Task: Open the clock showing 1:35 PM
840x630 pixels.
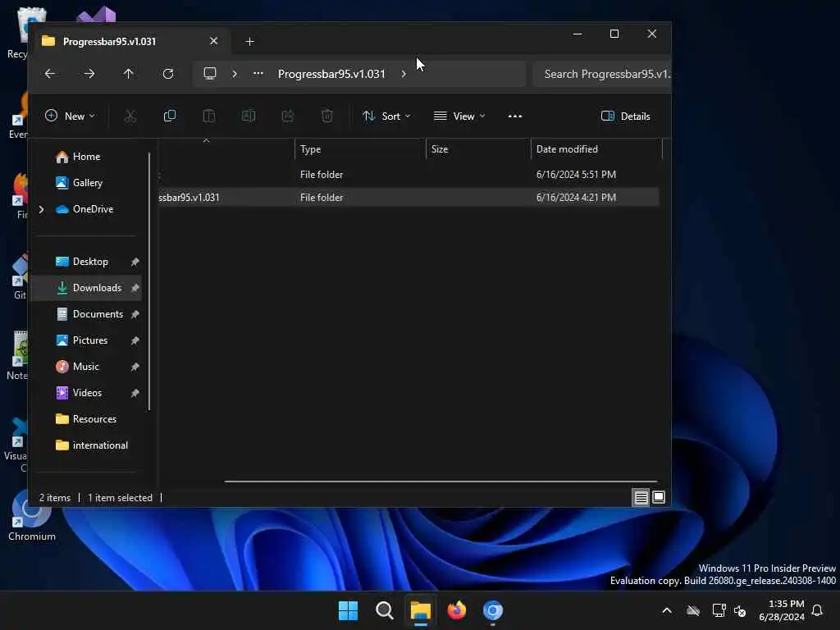Action: click(x=782, y=610)
